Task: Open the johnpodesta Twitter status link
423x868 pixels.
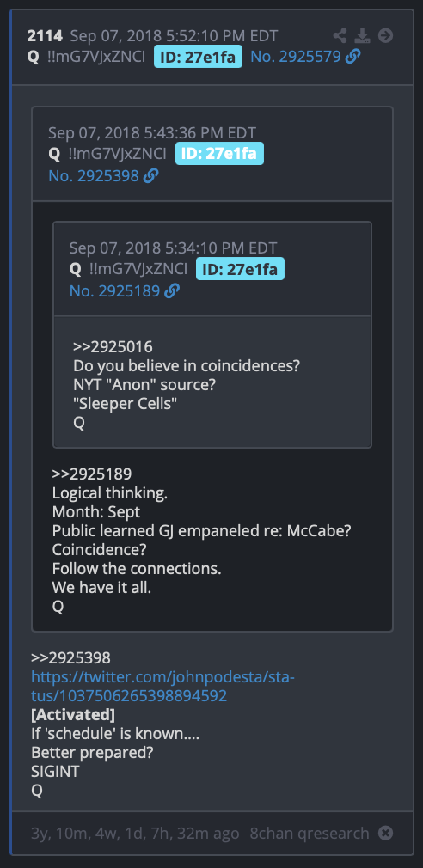Action: pyautogui.click(x=162, y=687)
